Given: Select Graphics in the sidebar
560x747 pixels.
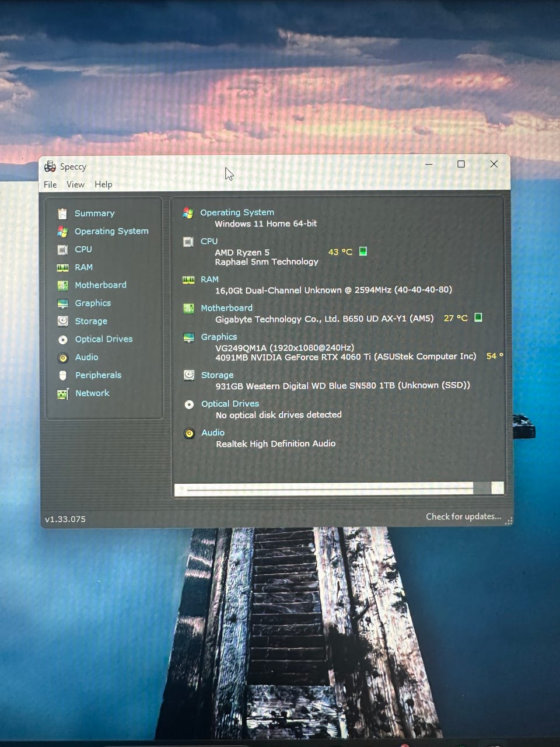Looking at the screenshot, I should coord(93,303).
